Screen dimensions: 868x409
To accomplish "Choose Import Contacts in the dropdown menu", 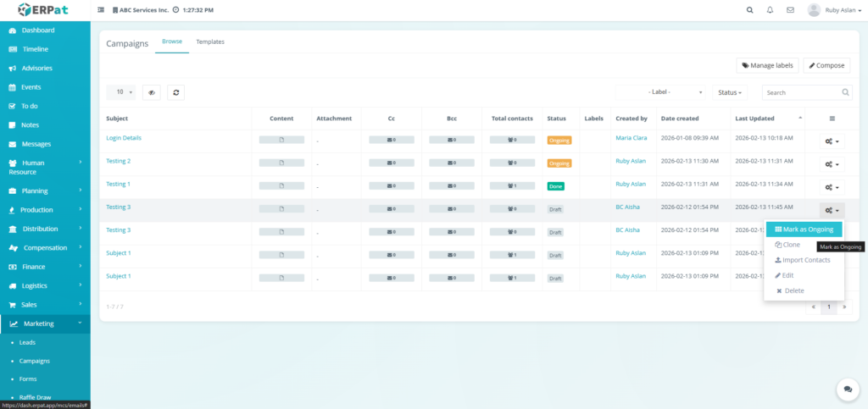I will point(804,260).
